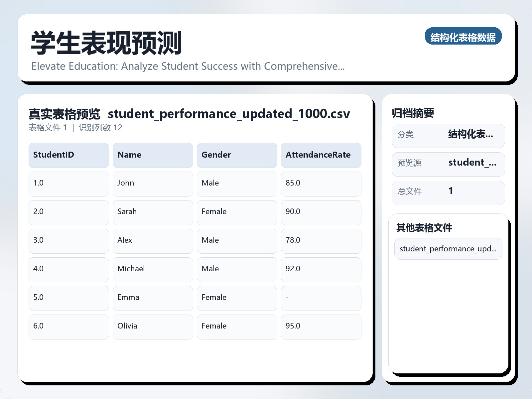
Task: Open the student_performance_upd... file chip
Action: point(448,249)
